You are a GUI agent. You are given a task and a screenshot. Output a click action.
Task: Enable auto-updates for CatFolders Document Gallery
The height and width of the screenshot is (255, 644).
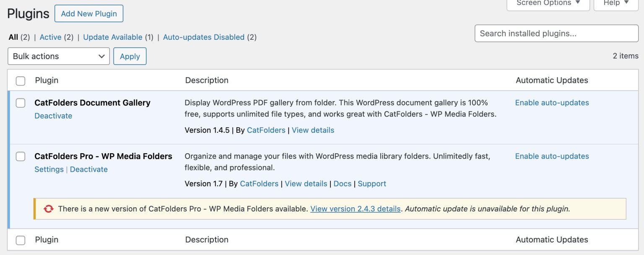tap(551, 103)
